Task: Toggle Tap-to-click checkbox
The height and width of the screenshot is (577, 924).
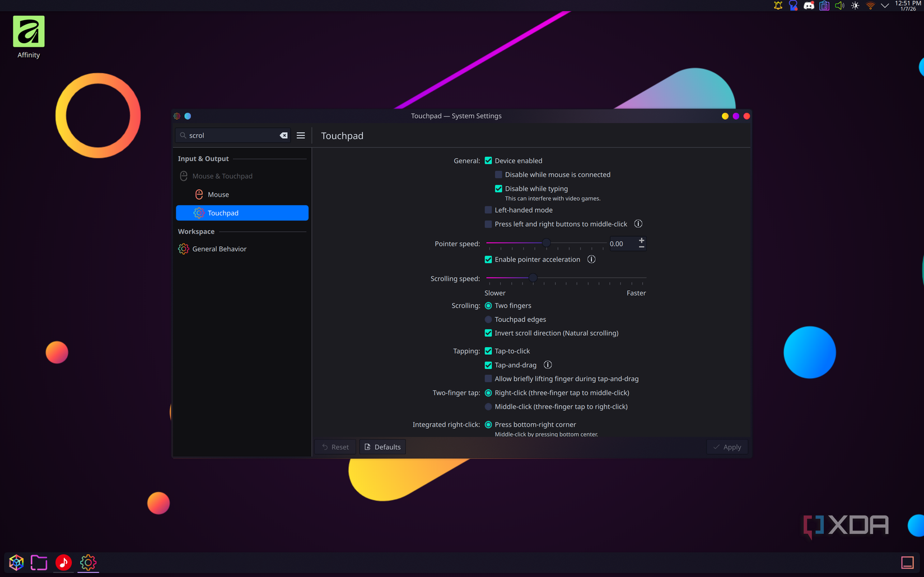Action: (x=488, y=351)
